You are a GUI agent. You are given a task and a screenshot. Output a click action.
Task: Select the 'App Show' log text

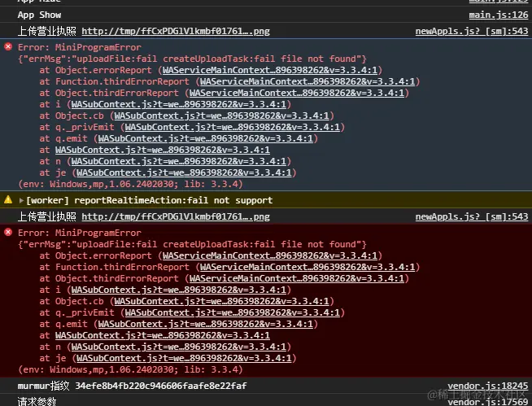[x=39, y=15]
